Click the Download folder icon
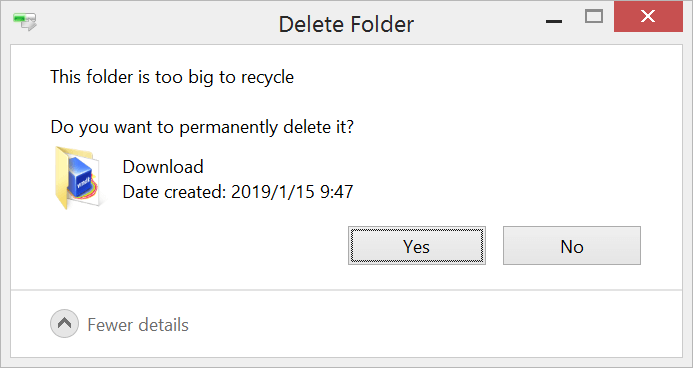Viewport: 693px width, 368px height. [x=79, y=178]
